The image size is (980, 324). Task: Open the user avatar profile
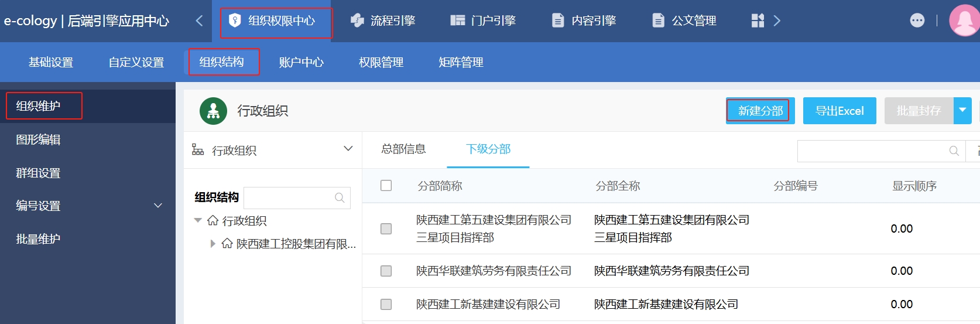[x=964, y=21]
